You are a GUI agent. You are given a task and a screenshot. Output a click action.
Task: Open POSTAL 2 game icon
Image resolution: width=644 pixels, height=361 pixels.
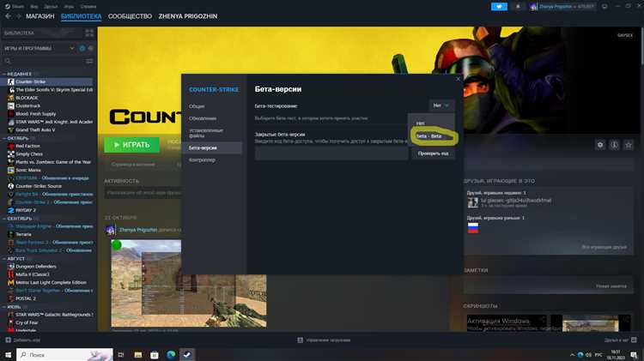coord(11,298)
